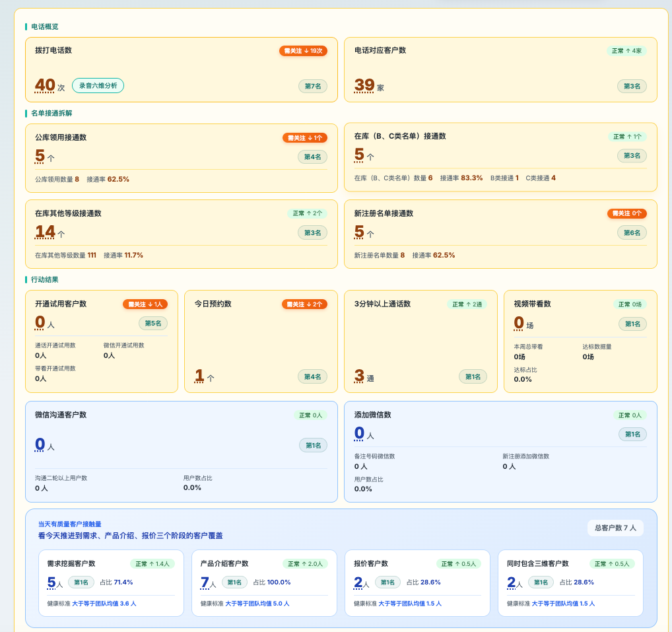Click the 正常 ↑2通 status badge
This screenshot has height=632, width=672.
pyautogui.click(x=467, y=304)
